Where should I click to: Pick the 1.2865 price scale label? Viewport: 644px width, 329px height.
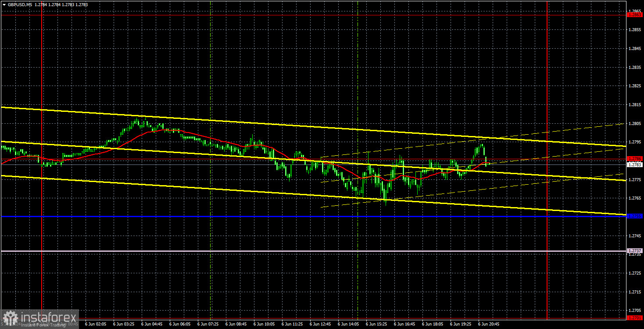coord(635,11)
